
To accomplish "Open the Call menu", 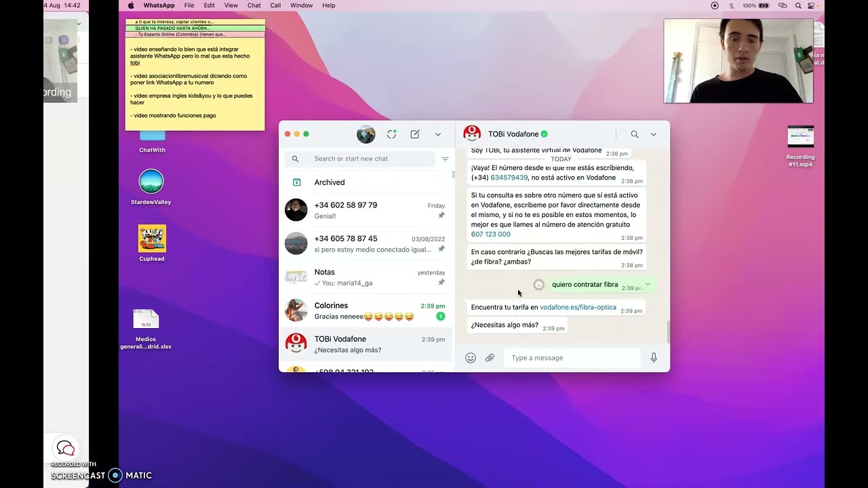I will coord(276,5).
